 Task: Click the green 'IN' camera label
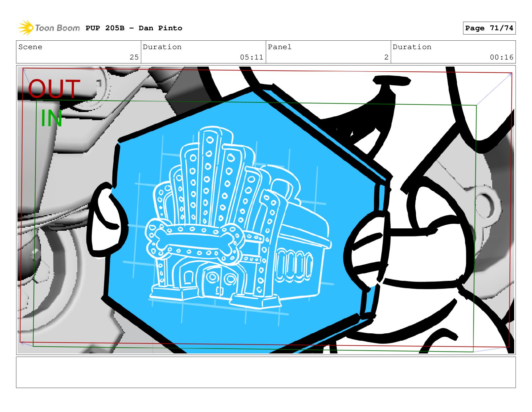coord(51,118)
